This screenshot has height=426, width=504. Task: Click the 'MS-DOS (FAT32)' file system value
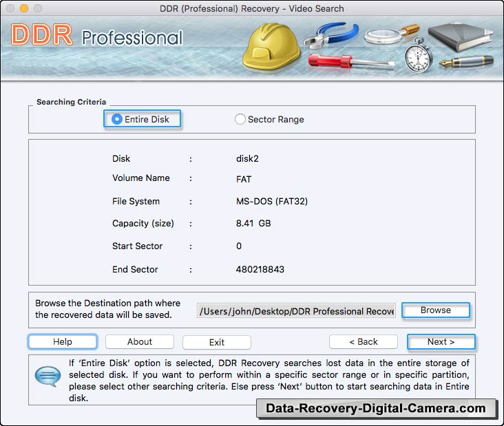(x=271, y=202)
